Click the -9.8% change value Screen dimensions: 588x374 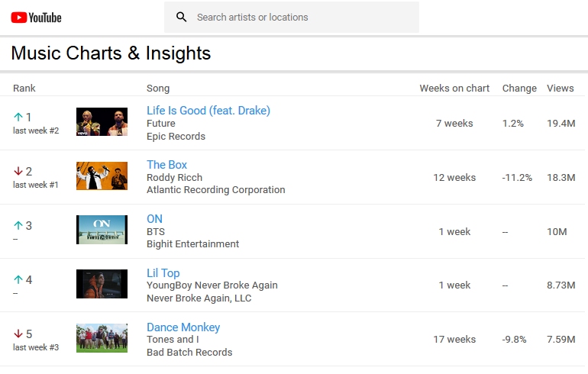tap(514, 340)
